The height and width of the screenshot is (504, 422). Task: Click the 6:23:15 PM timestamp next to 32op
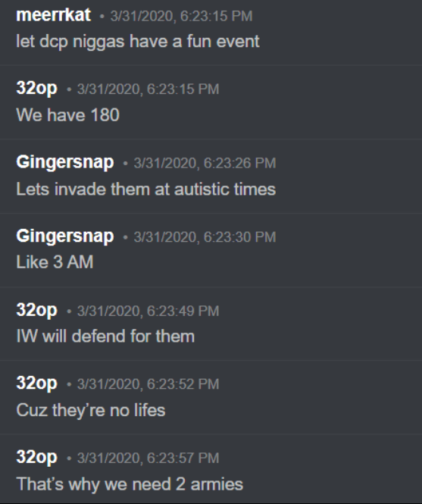(x=148, y=89)
